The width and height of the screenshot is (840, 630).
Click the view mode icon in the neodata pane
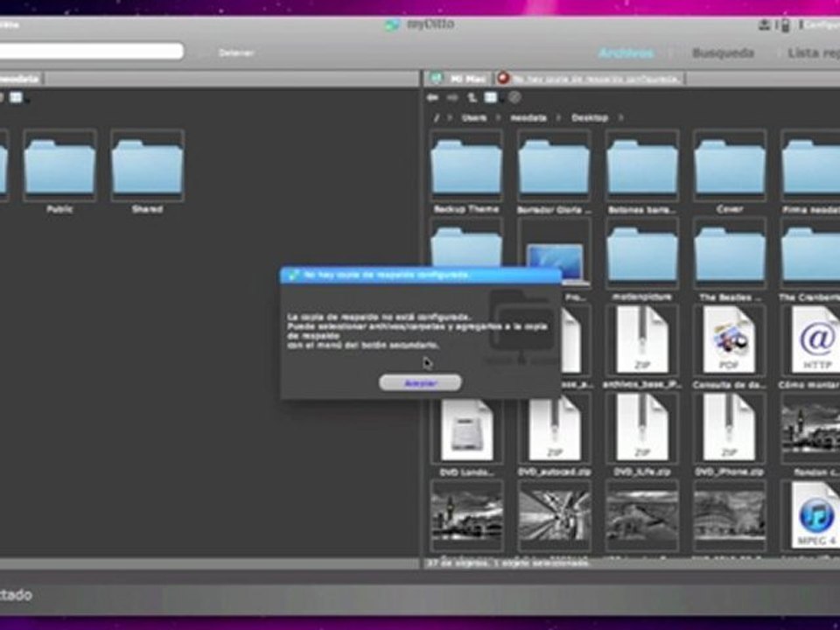coord(16,97)
